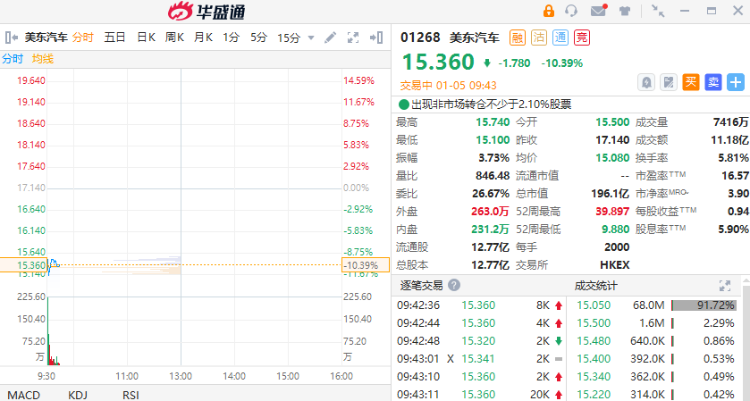Screen dimensions: 750x401
Task: Expand the 逐笔交易 trade panel
Action: (x=725, y=286)
